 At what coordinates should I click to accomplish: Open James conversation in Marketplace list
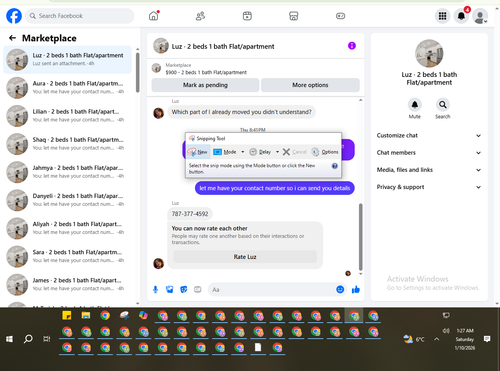tap(67, 284)
